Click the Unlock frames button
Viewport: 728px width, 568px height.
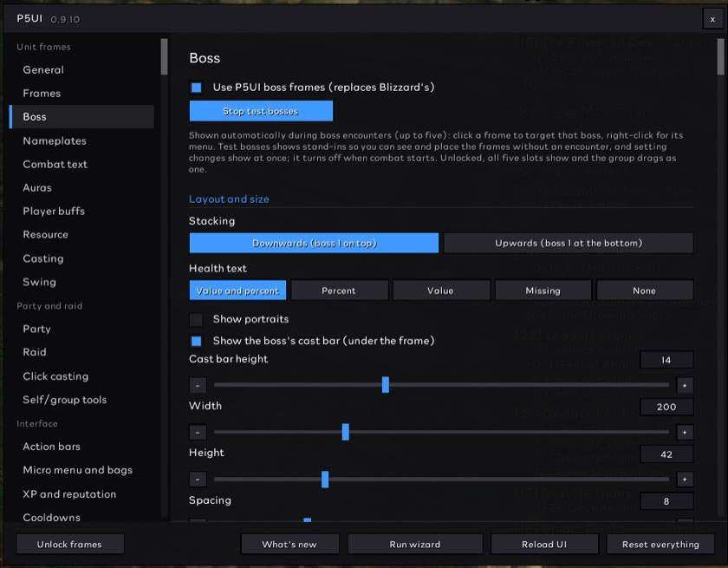(x=70, y=544)
